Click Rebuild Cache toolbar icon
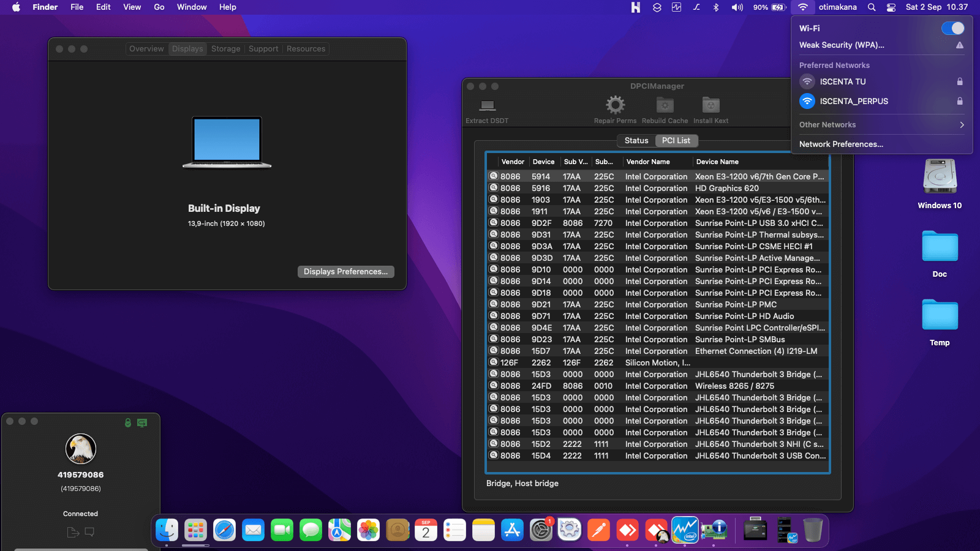 [x=665, y=105]
